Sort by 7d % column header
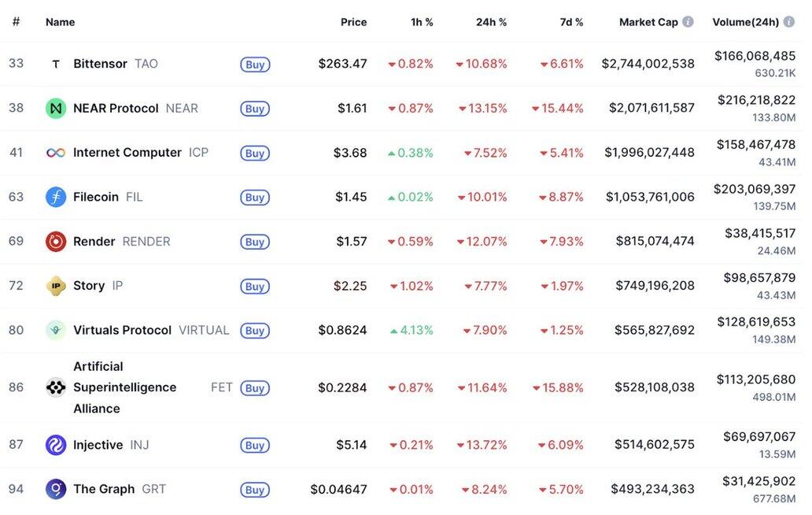Image resolution: width=812 pixels, height=515 pixels. 571,22
